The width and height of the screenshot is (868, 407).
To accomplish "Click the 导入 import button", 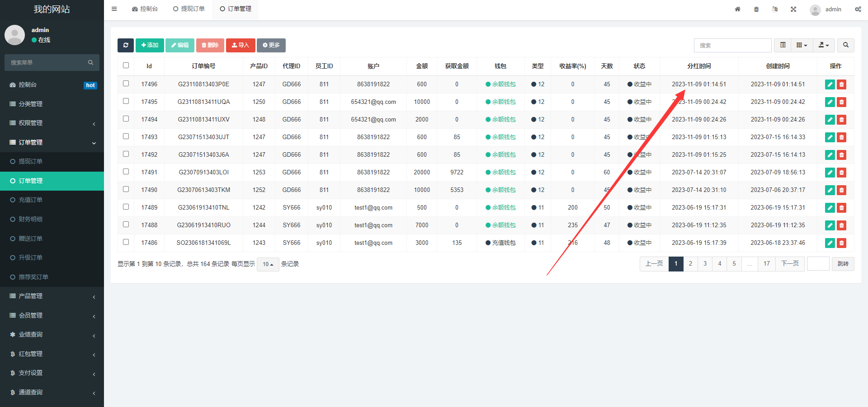I will point(241,45).
